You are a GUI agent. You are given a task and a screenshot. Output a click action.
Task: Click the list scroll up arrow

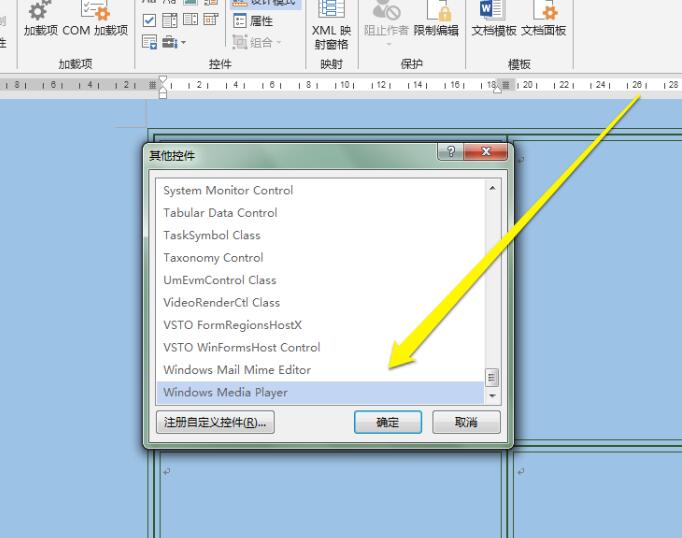click(x=492, y=188)
